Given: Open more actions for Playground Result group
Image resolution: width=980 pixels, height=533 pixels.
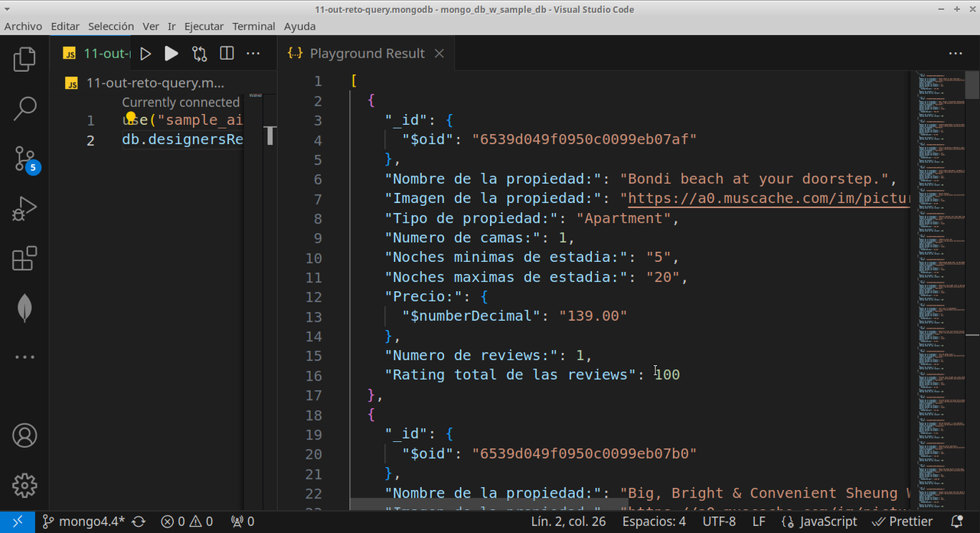Looking at the screenshot, I should [955, 54].
